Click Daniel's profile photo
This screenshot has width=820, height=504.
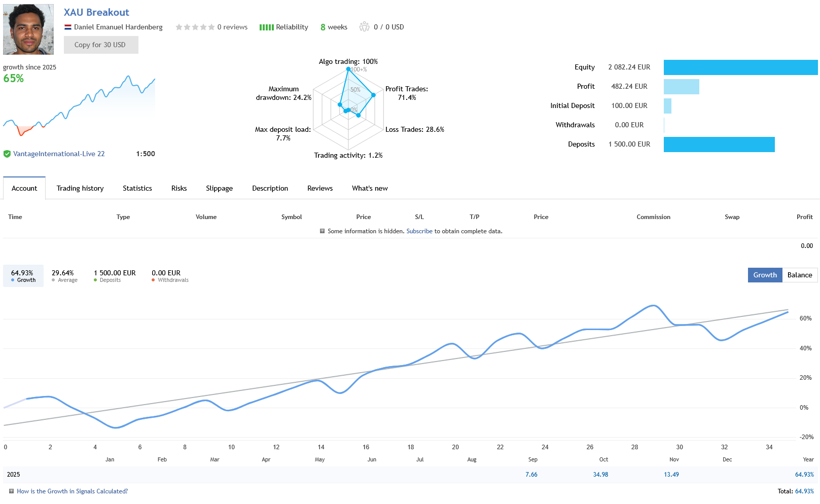[x=28, y=29]
